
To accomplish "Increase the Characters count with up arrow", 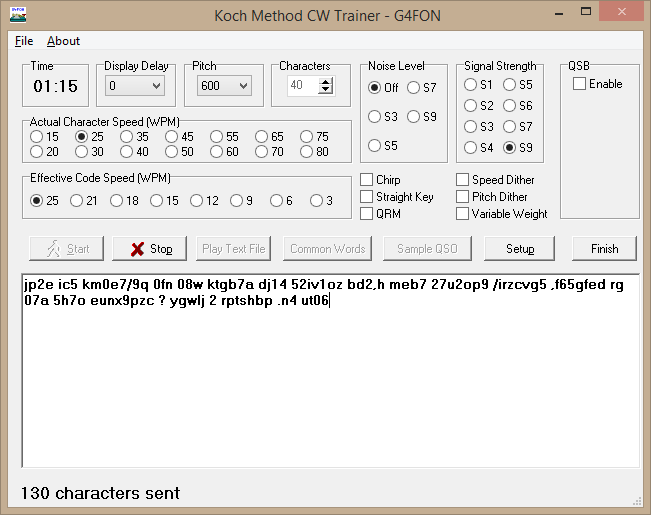I will tap(325, 82).
